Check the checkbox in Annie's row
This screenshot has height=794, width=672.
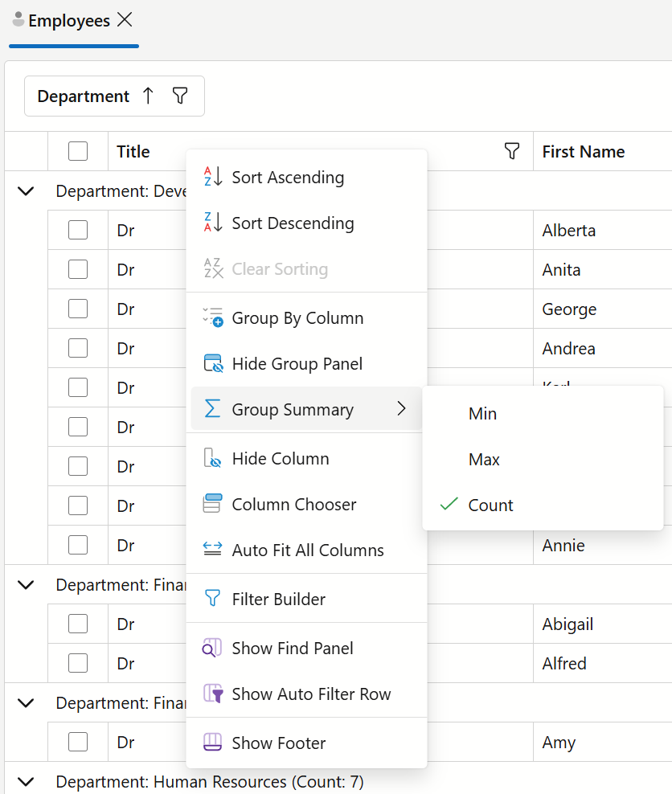click(78, 545)
